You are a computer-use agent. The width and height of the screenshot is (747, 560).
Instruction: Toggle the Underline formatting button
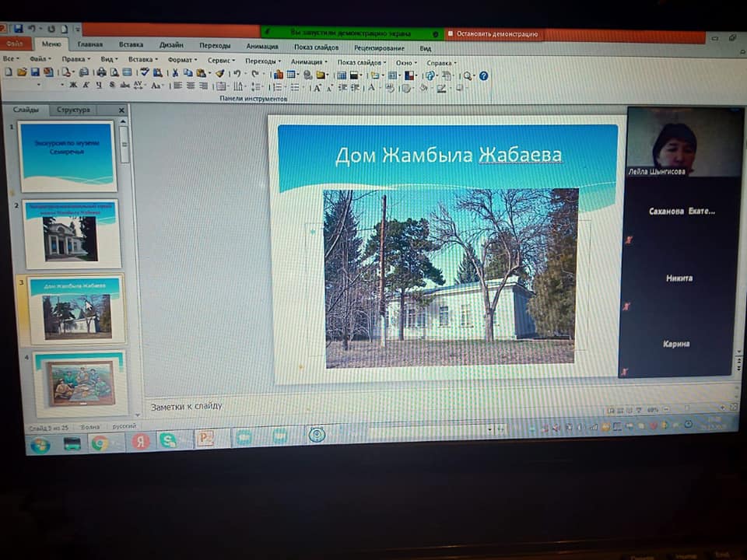[x=98, y=86]
